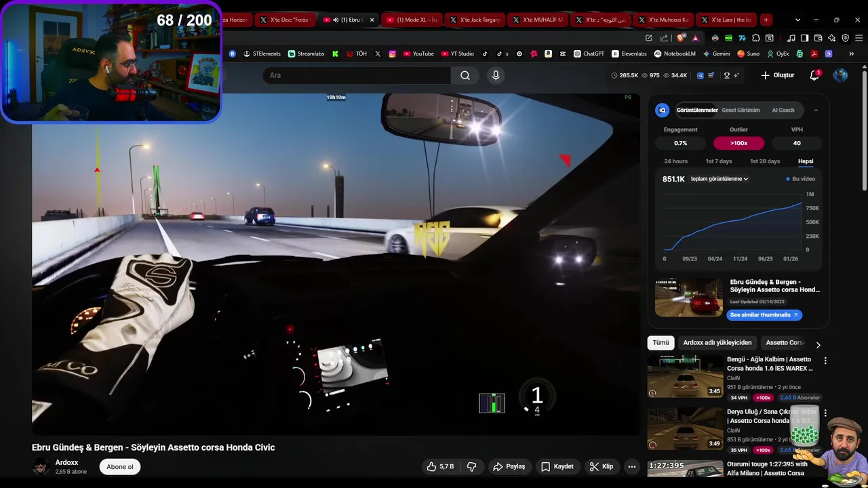Select the 24 hours range

[675, 161]
